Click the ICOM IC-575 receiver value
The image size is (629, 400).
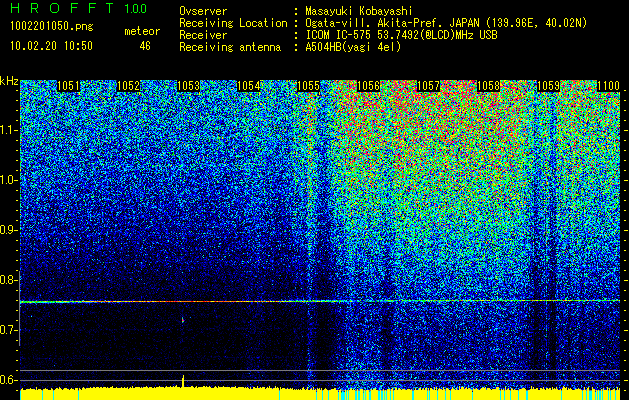pyautogui.click(x=401, y=35)
